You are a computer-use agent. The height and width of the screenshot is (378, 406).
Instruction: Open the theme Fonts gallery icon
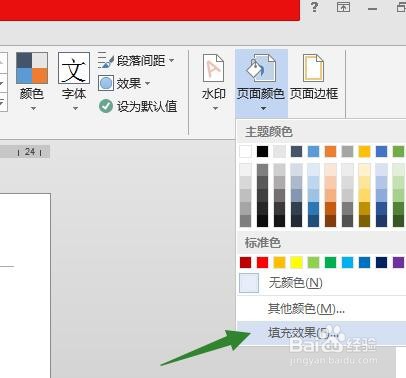pyautogui.click(x=74, y=68)
